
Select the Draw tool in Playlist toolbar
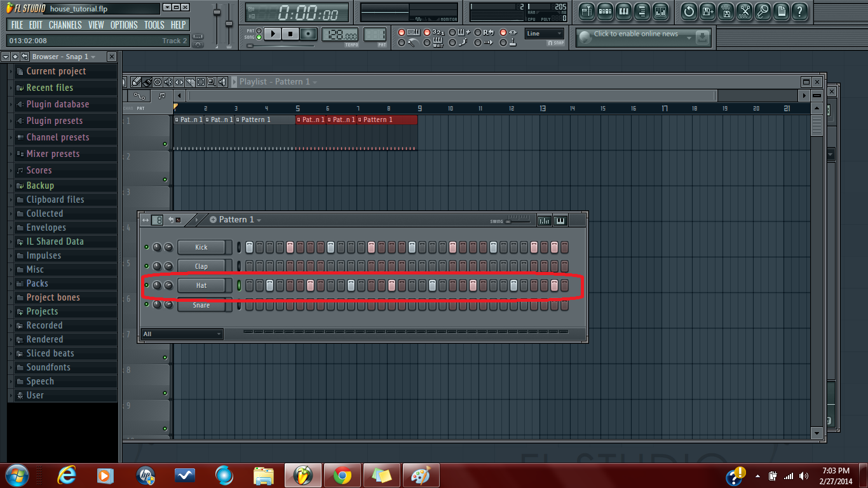(135, 83)
